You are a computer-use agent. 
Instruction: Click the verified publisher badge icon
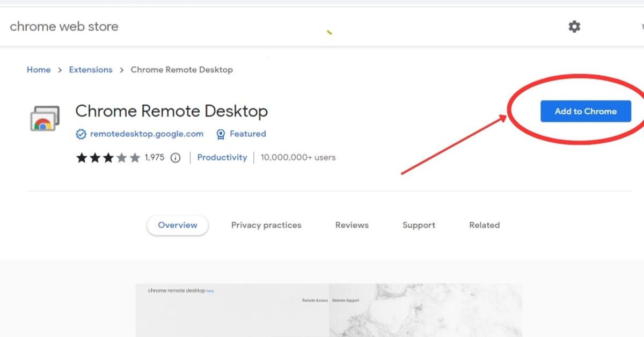click(81, 134)
